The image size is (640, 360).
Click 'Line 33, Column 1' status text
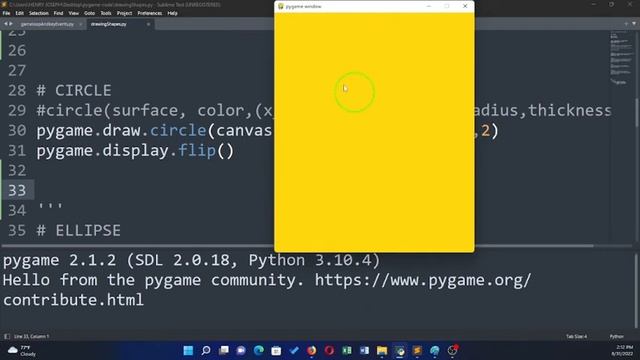tap(31, 336)
